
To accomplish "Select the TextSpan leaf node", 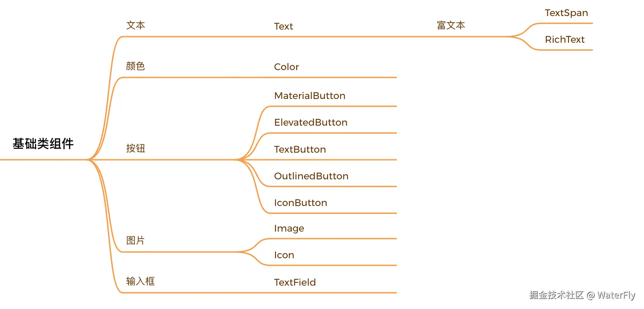I will pos(566,13).
